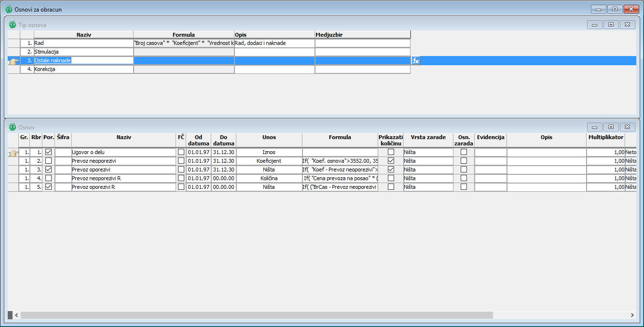Select the row marker beside Ostale naknade
This screenshot has width=644, height=327.
pyautogui.click(x=14, y=61)
